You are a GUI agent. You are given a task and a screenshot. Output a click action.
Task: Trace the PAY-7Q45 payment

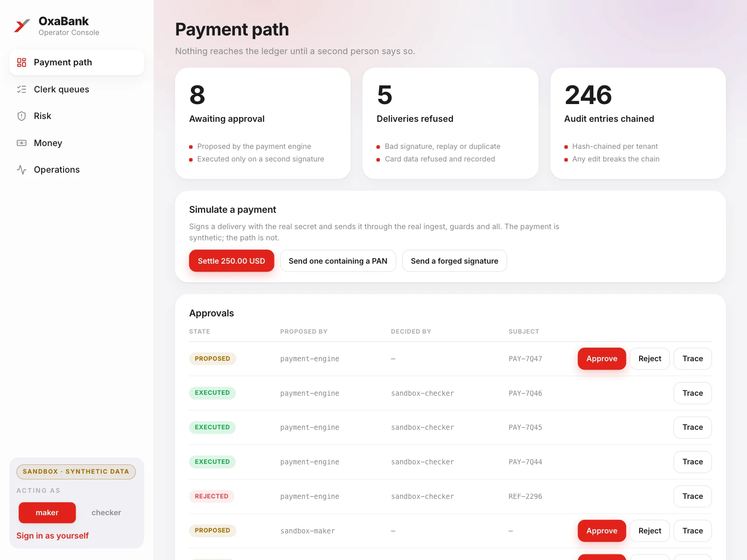click(x=692, y=427)
